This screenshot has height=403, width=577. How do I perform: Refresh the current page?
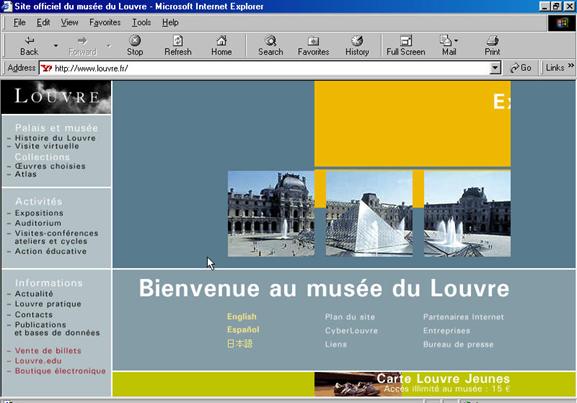point(178,46)
